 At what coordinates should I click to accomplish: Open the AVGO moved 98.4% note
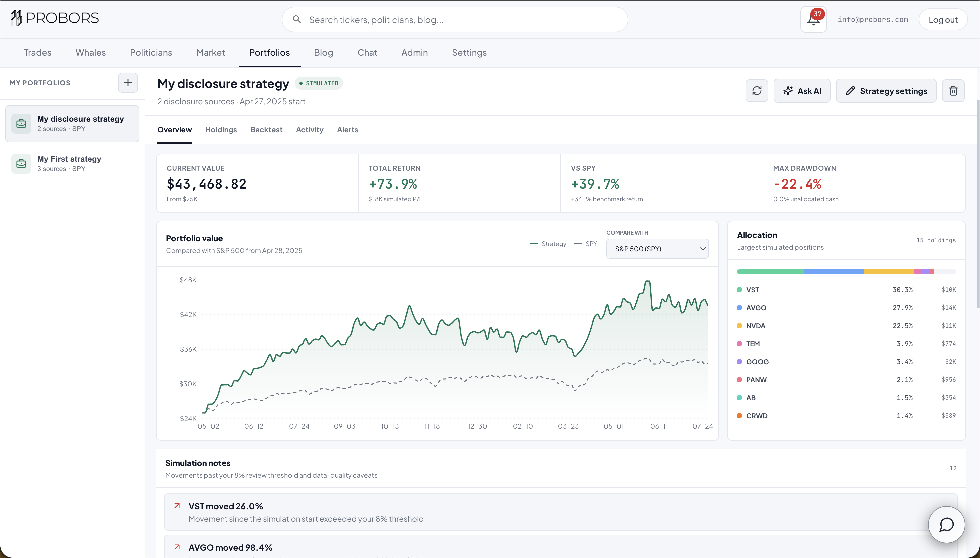pos(561,547)
